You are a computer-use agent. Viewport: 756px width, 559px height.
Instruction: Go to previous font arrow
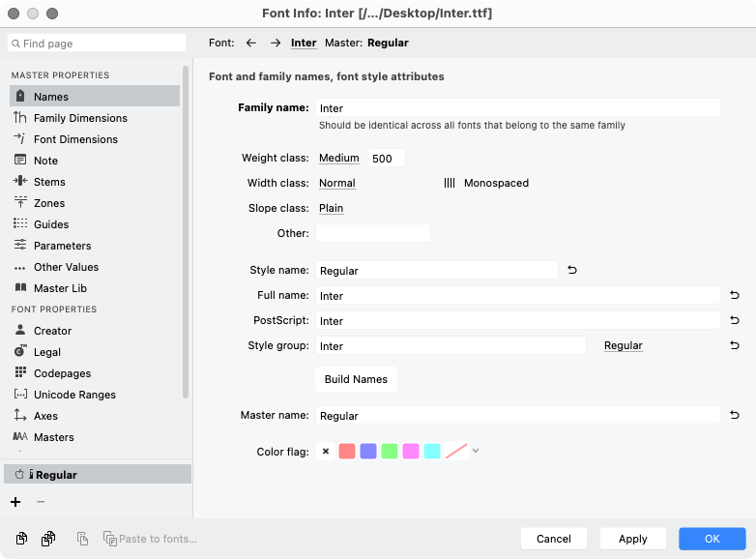point(250,43)
